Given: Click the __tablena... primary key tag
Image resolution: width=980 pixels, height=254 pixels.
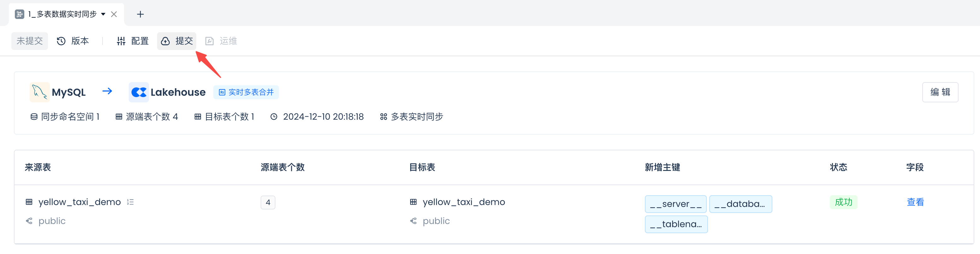Looking at the screenshot, I should click(x=676, y=224).
